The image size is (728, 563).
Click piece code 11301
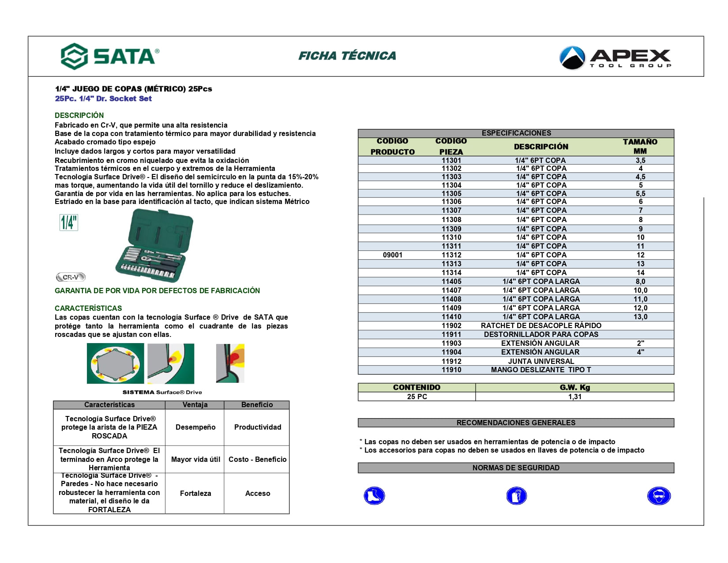451,160
